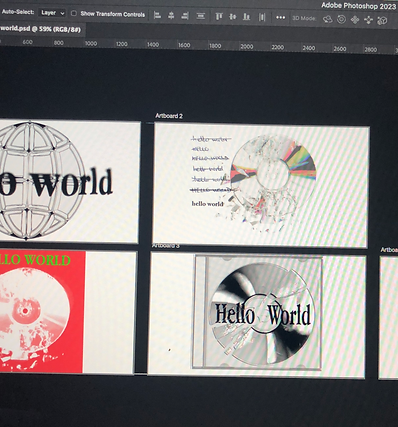The width and height of the screenshot is (398, 427).
Task: Select the 3D Slide camera icon
Action: 368,20
